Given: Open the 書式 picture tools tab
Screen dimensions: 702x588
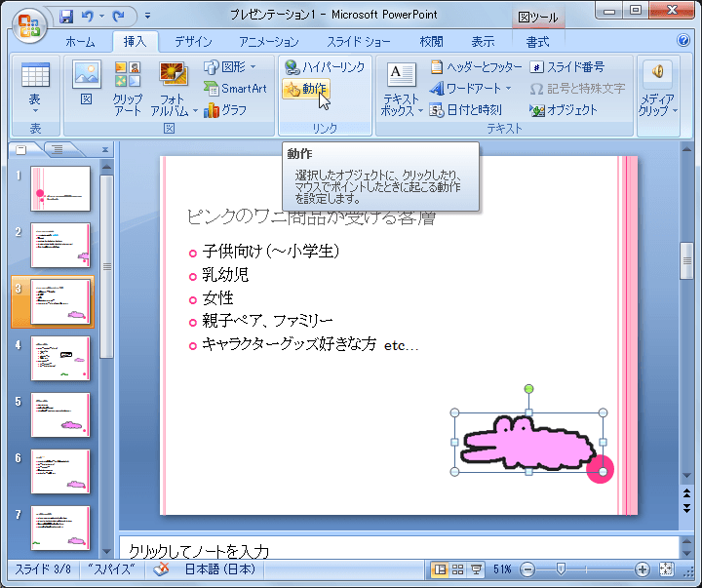Looking at the screenshot, I should [x=537, y=42].
